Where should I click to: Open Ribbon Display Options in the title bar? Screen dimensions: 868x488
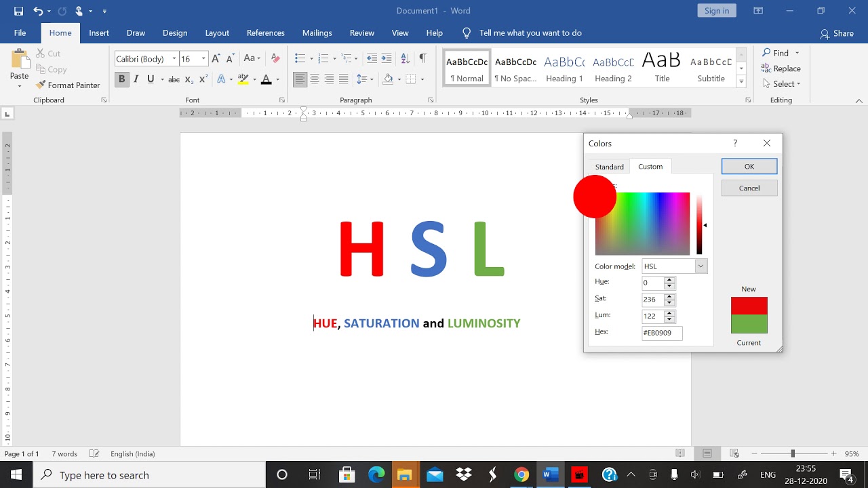pos(758,11)
